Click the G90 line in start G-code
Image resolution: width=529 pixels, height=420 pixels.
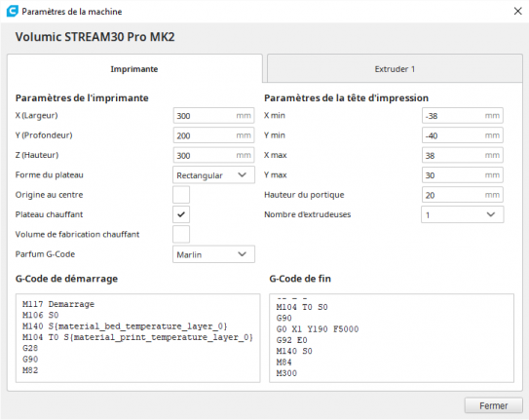[x=30, y=359]
